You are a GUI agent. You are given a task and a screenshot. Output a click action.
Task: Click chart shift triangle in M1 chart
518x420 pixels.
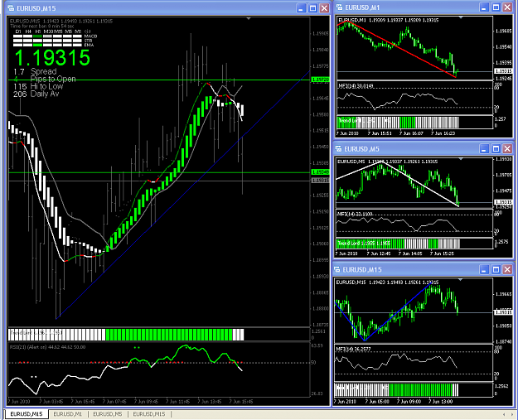461,17
